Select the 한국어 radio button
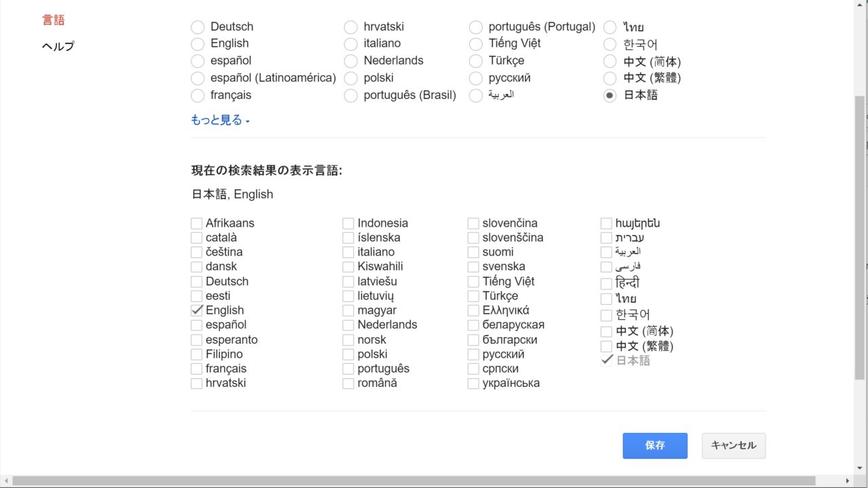This screenshot has width=868, height=488. click(x=610, y=45)
